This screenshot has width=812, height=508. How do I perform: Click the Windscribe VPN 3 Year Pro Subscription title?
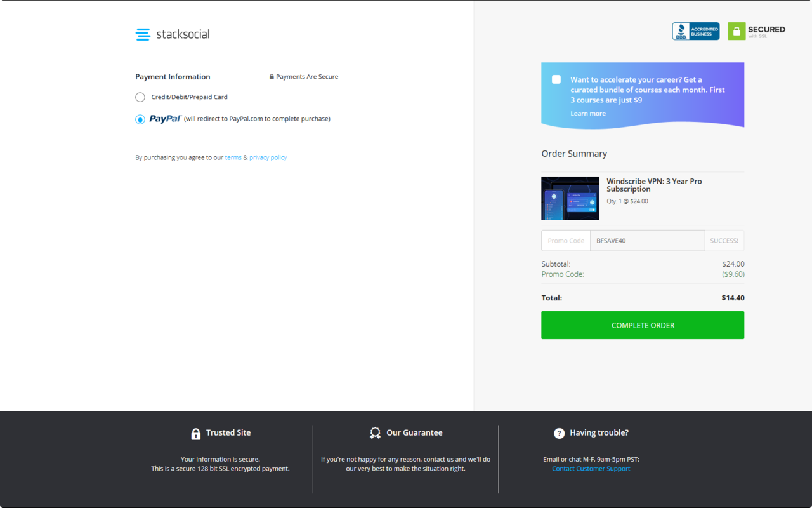pos(654,185)
